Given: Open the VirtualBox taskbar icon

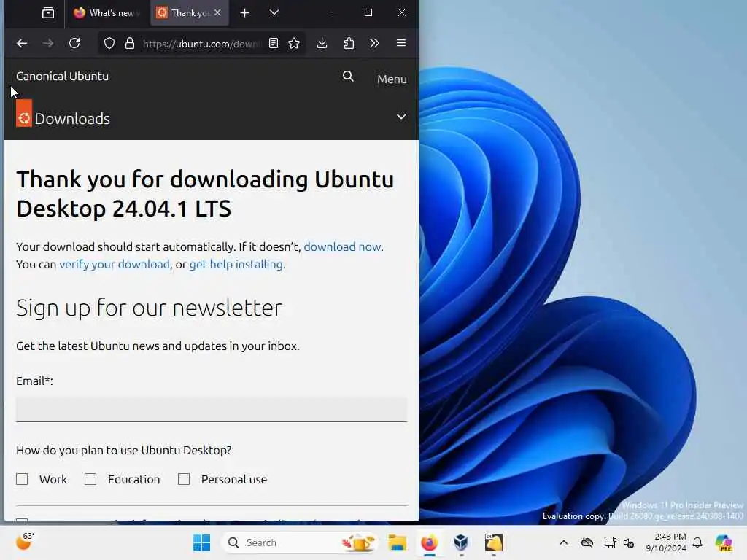Looking at the screenshot, I should 461,542.
